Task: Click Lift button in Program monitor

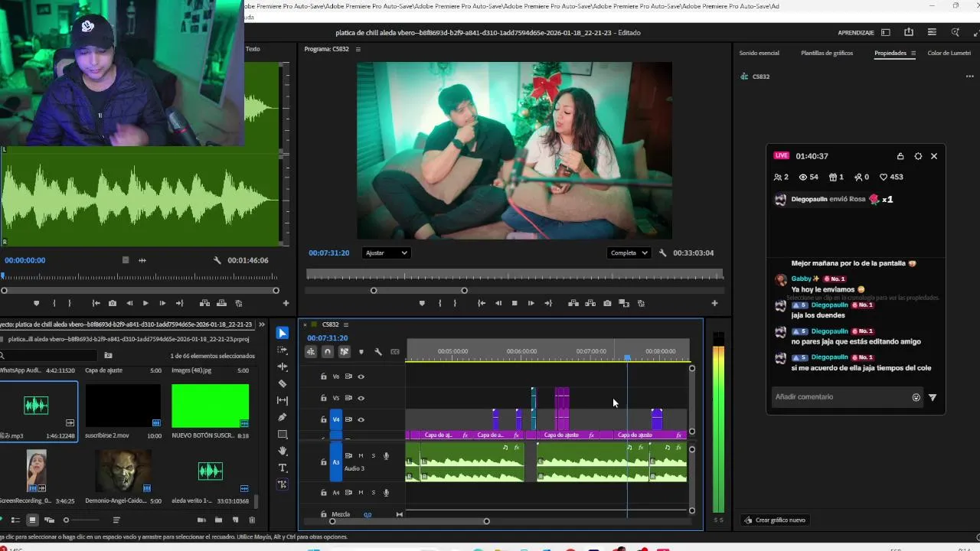Action: [x=573, y=303]
